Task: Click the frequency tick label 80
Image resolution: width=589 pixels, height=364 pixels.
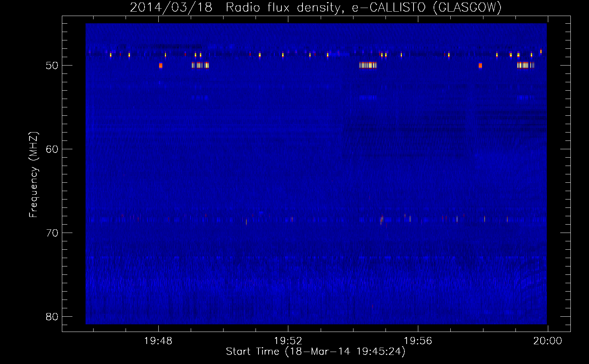Action: (52, 317)
